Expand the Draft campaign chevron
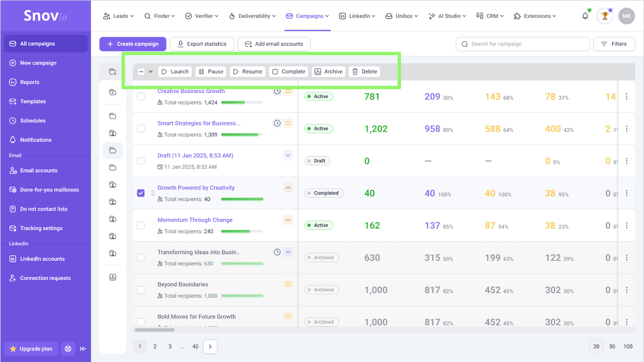Screen dimensions: 644x362 click(288, 156)
